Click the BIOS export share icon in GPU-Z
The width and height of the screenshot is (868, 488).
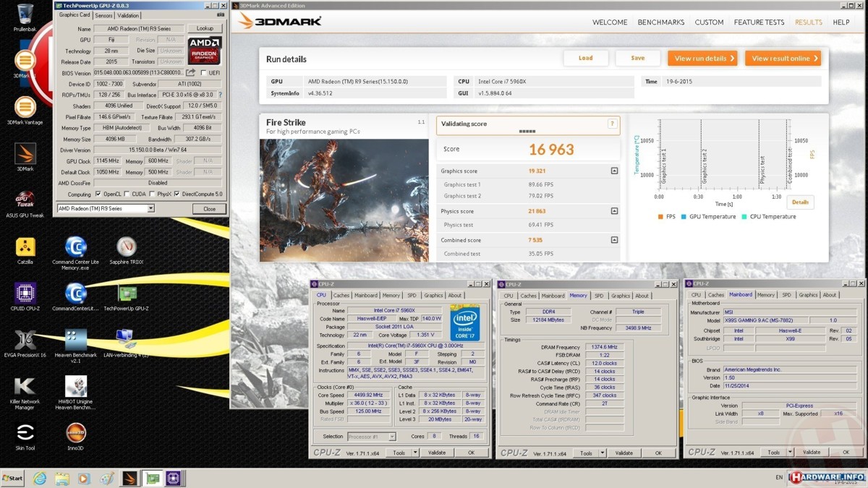click(191, 73)
